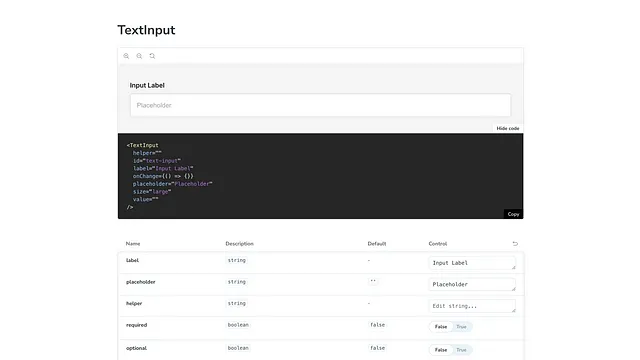The height and width of the screenshot is (360, 640).
Task: Click the Control column header
Action: (438, 244)
